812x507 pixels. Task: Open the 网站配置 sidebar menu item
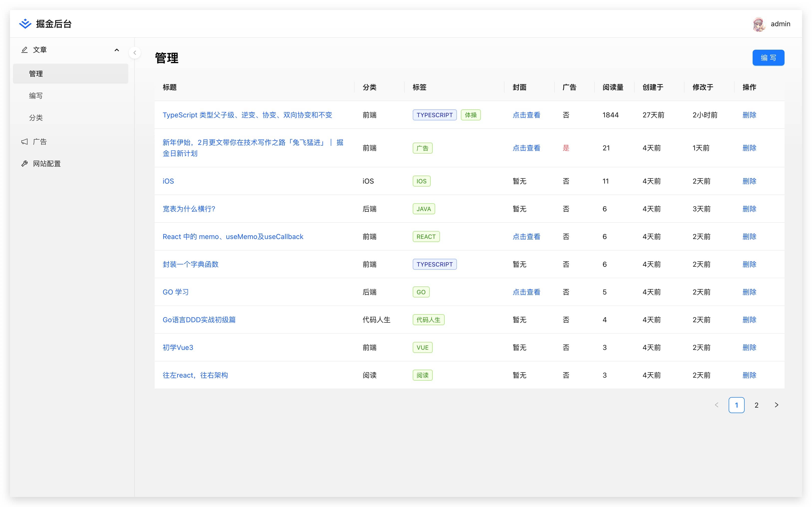coord(70,164)
